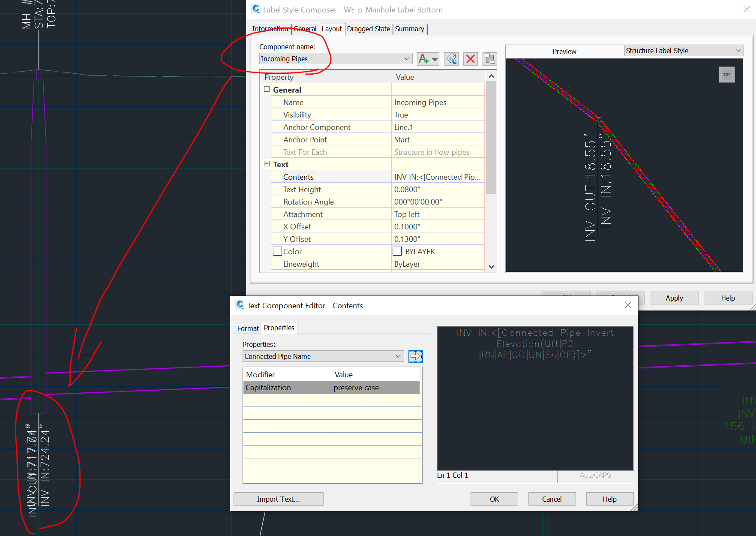
Task: Open the Incoming Pipes component dropdown
Action: pos(406,59)
